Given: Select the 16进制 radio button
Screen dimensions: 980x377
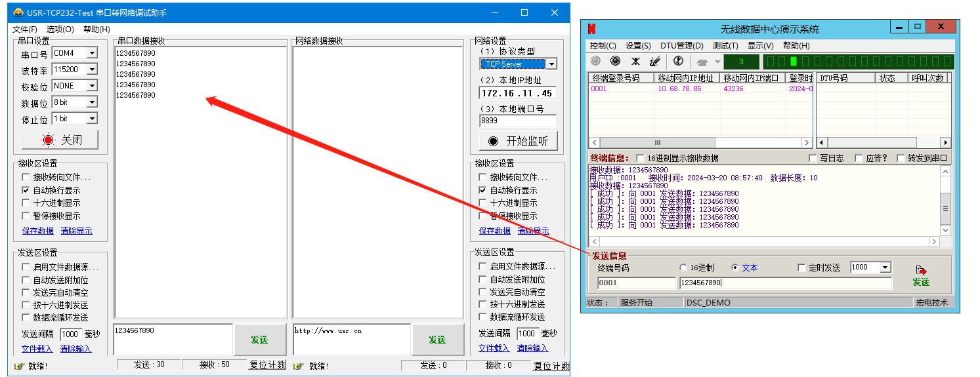Looking at the screenshot, I should point(683,268).
